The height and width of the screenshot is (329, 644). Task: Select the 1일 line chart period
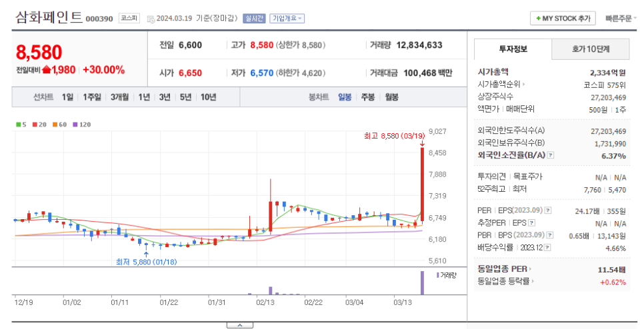tap(67, 97)
